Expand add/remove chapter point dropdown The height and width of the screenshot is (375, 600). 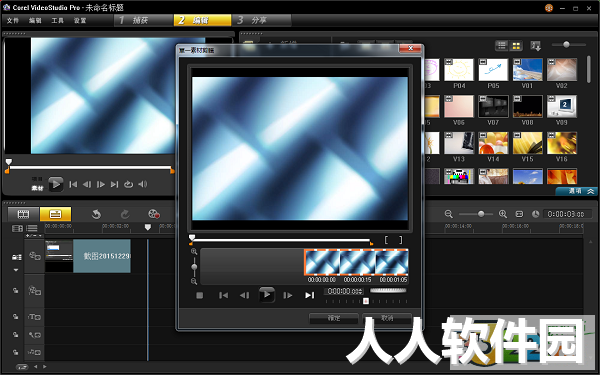pyautogui.click(x=34, y=236)
